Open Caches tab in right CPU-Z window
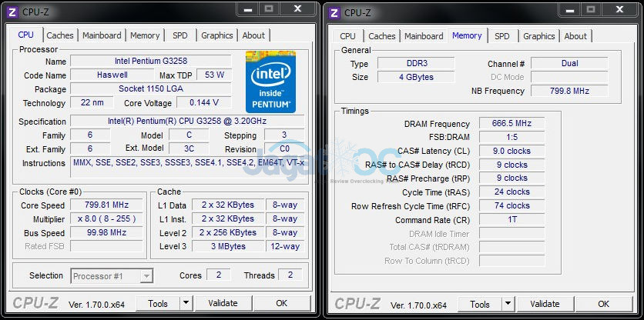644x320 pixels. click(382, 36)
